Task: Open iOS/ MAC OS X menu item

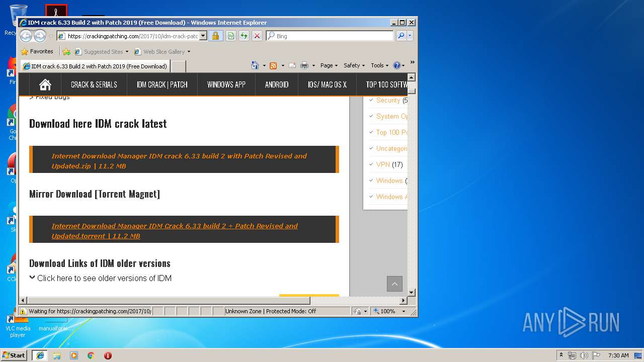Action: pyautogui.click(x=327, y=84)
